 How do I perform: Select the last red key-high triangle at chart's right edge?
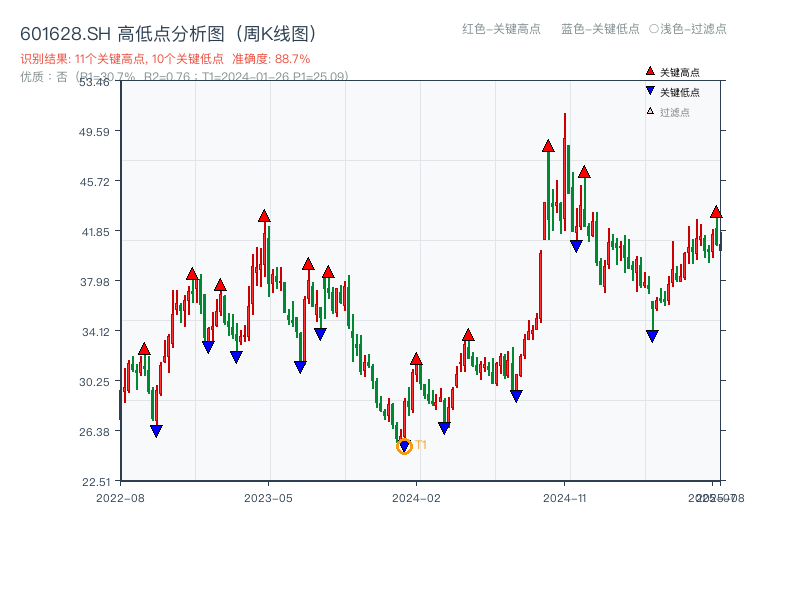[716, 212]
